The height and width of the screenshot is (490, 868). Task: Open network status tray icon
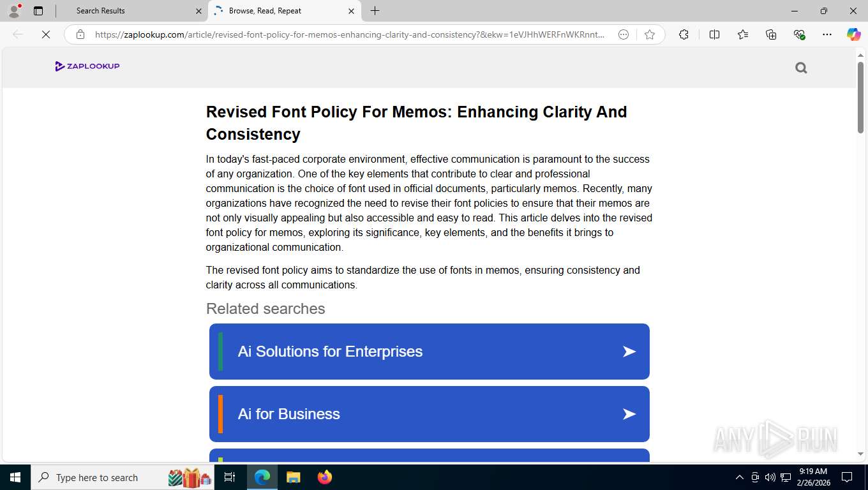tap(786, 477)
